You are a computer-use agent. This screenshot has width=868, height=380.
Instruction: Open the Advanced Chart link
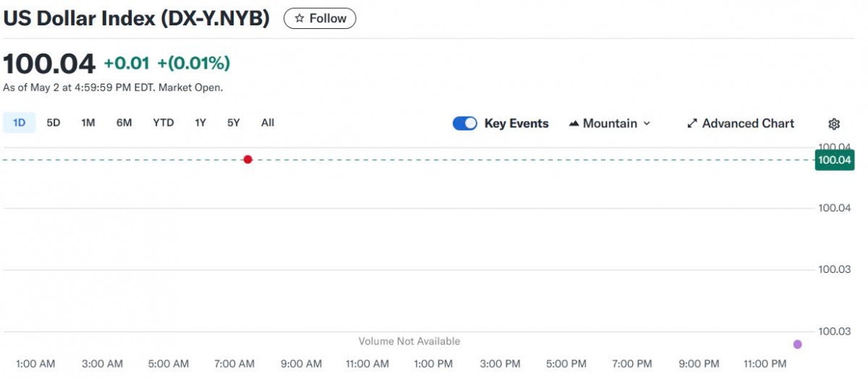pyautogui.click(x=748, y=124)
